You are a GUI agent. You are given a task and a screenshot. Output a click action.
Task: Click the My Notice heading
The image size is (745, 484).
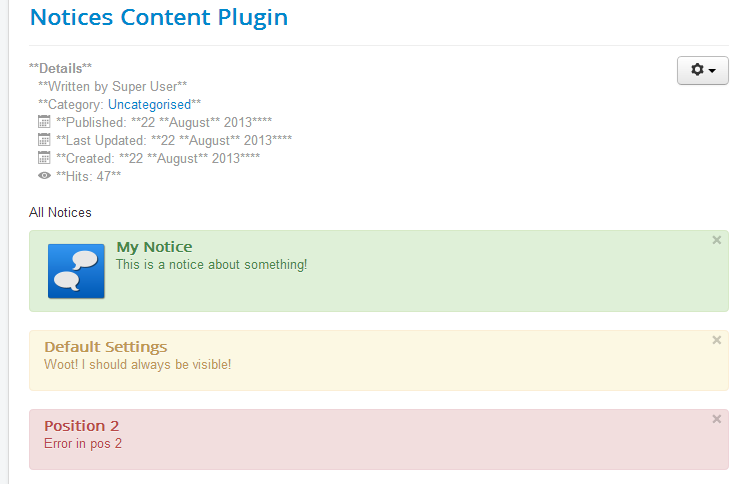point(154,247)
